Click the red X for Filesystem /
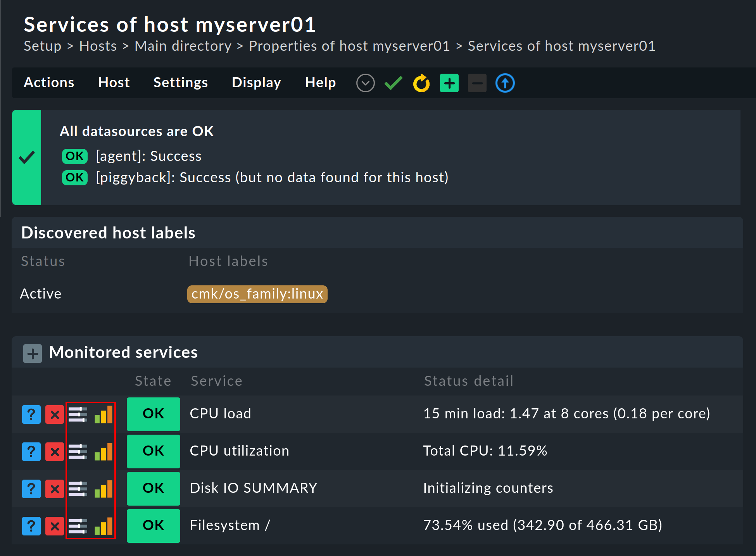 pos(55,526)
